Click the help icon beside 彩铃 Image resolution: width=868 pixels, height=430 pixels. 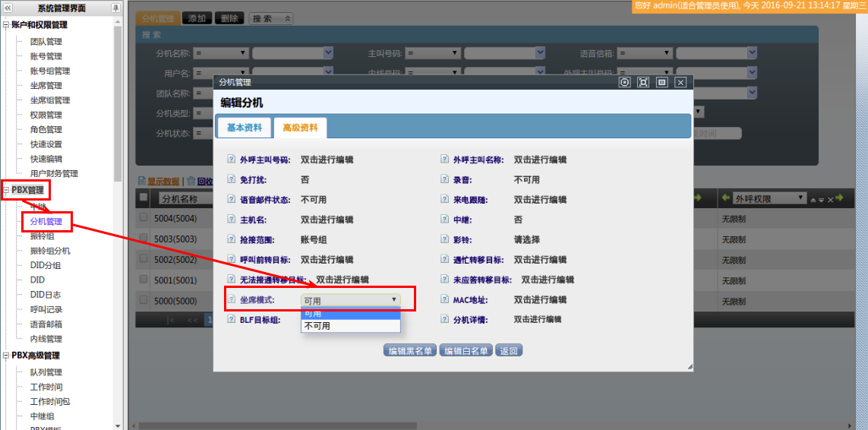pyautogui.click(x=446, y=239)
